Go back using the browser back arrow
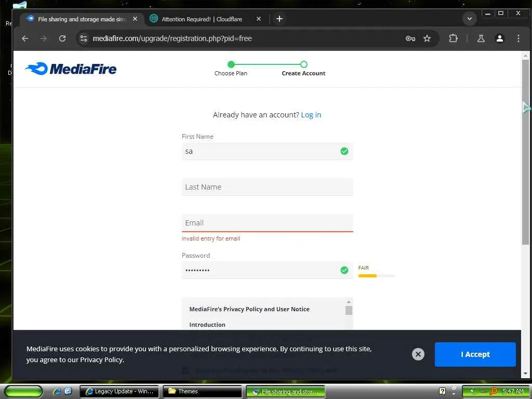532x399 pixels. [x=25, y=38]
